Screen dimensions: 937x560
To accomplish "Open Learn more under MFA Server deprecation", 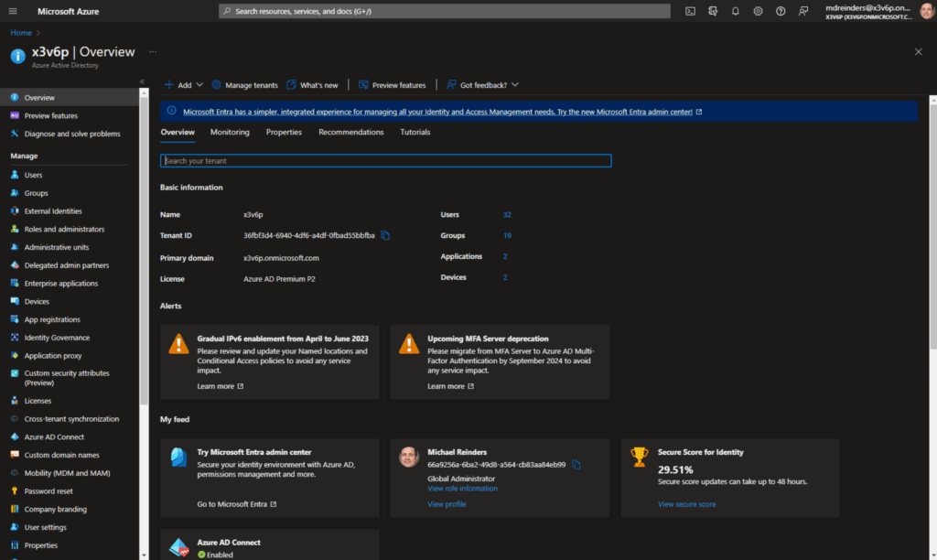I will click(x=450, y=386).
